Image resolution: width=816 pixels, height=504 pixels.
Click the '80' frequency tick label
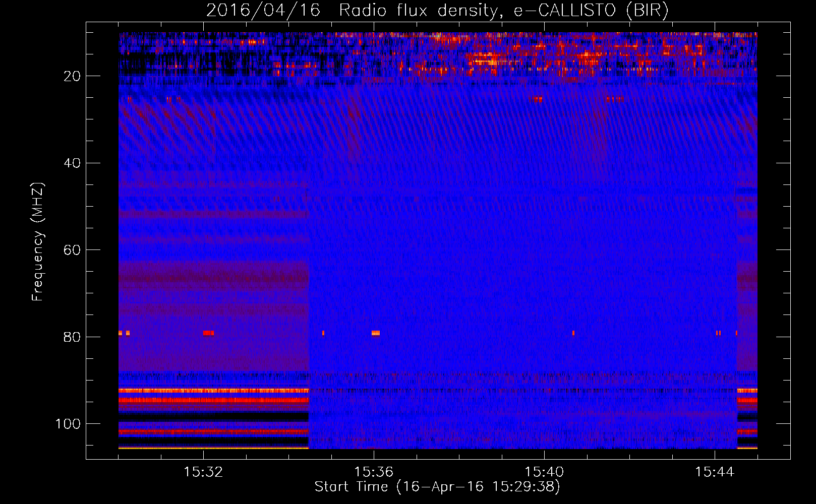(x=72, y=337)
